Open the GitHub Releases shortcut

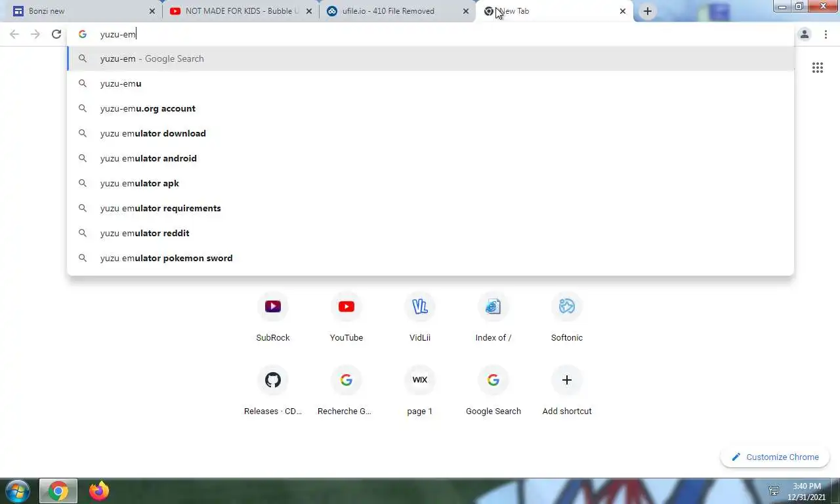tap(273, 391)
